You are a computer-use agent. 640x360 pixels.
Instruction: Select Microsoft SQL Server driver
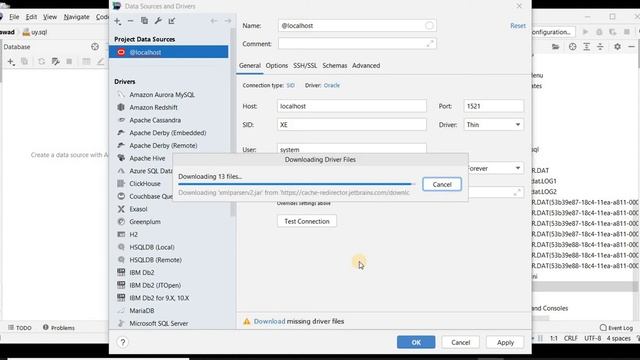tap(158, 323)
